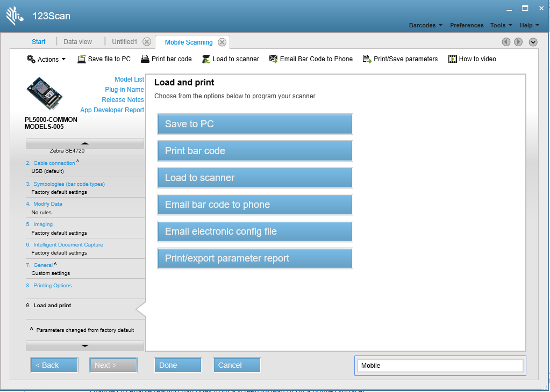Expand the Barcodes menu

tap(425, 25)
